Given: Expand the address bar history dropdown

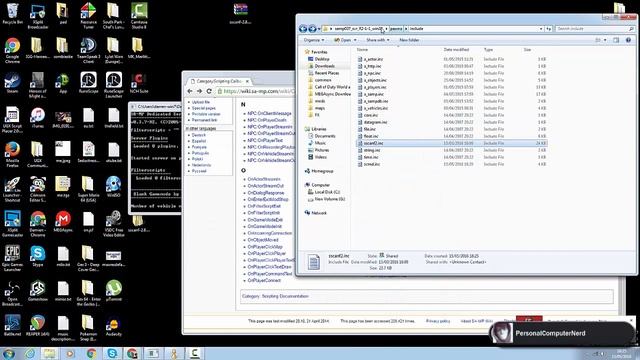Looking at the screenshot, I should pos(541,29).
